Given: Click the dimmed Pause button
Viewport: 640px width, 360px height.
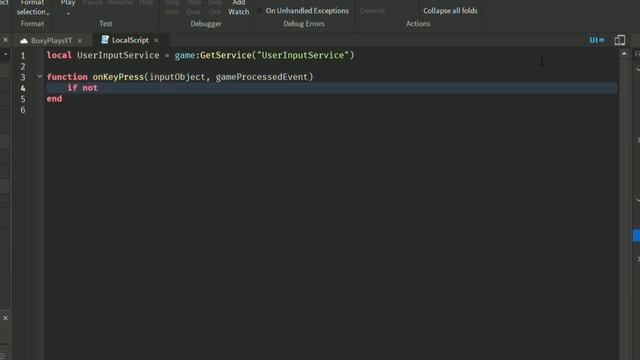Looking at the screenshot, I should coord(93,3).
